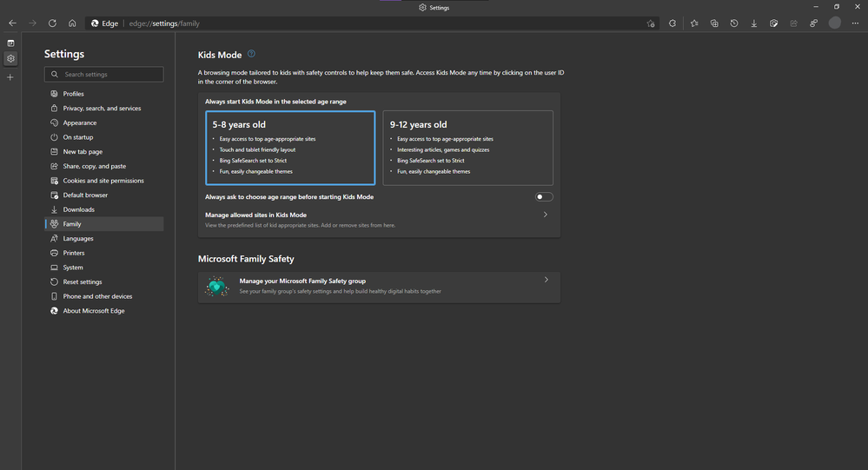Viewport: 868px width, 470px height.
Task: Open the Kids Mode help icon
Action: coord(251,54)
